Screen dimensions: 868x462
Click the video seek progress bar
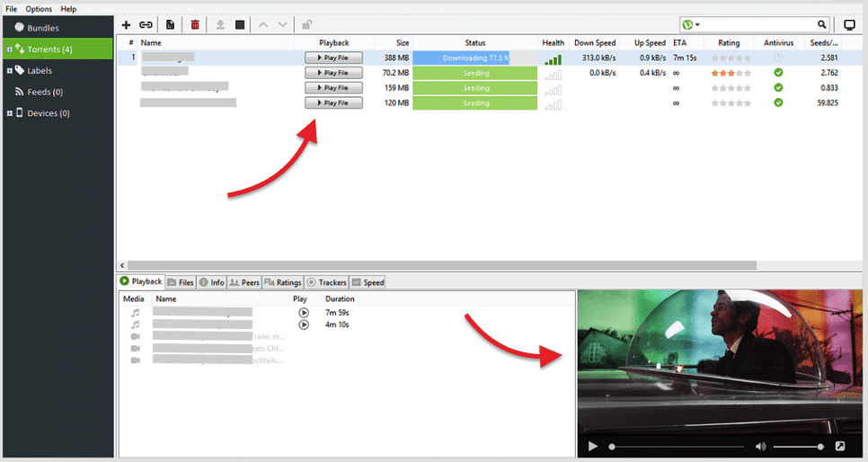677,447
